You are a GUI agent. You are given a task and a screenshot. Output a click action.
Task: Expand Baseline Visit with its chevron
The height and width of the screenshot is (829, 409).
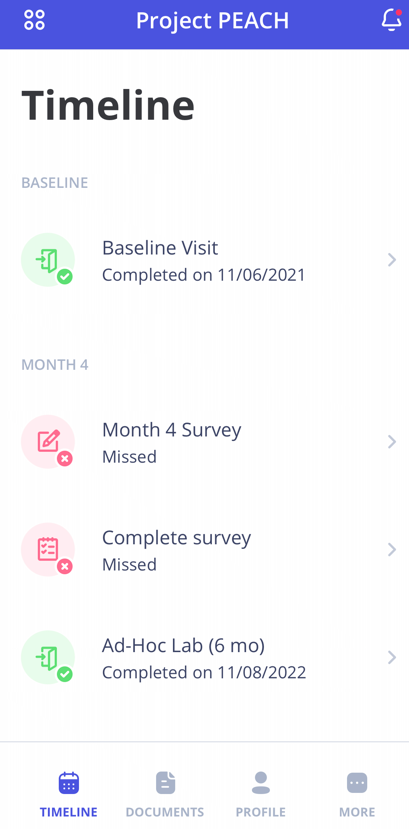click(x=392, y=260)
